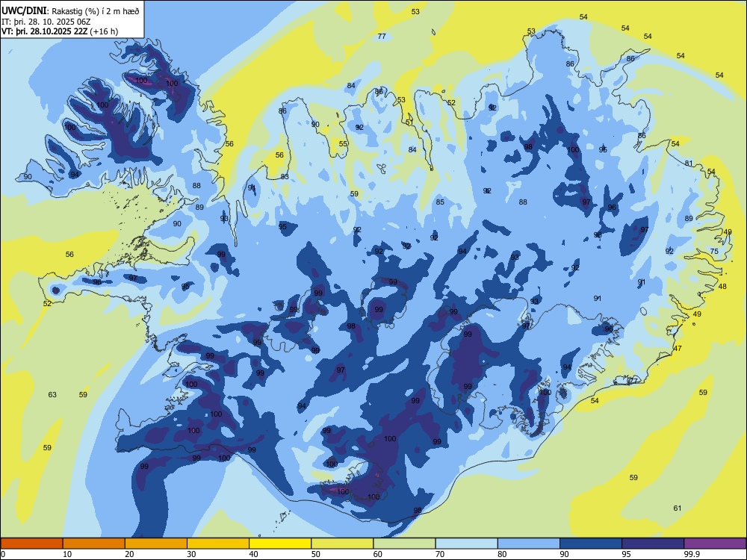Click the UWC/DINI title text
Screen dimensions: 747x560
coord(25,11)
